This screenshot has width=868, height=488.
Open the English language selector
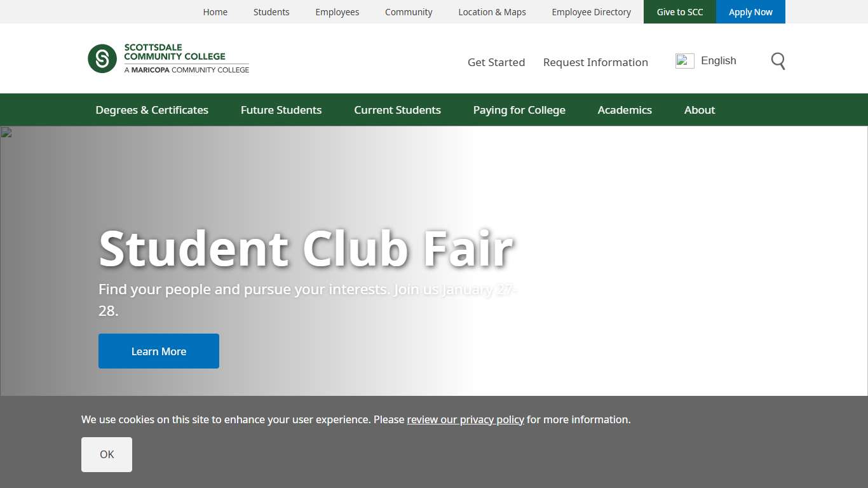pos(719,60)
